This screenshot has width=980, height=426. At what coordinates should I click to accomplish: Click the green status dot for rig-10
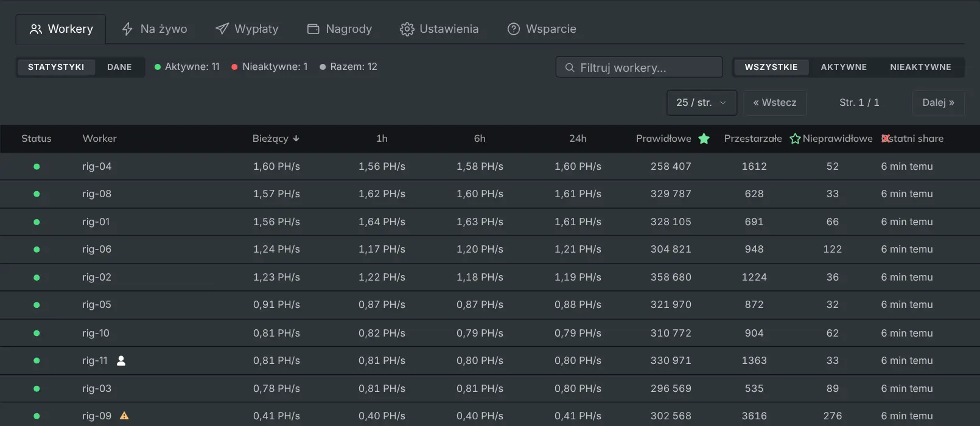[37, 333]
